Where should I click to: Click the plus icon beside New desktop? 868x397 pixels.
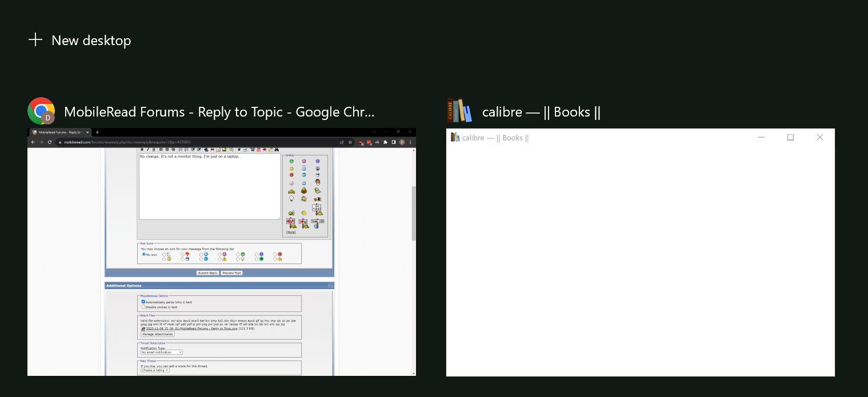coord(35,39)
